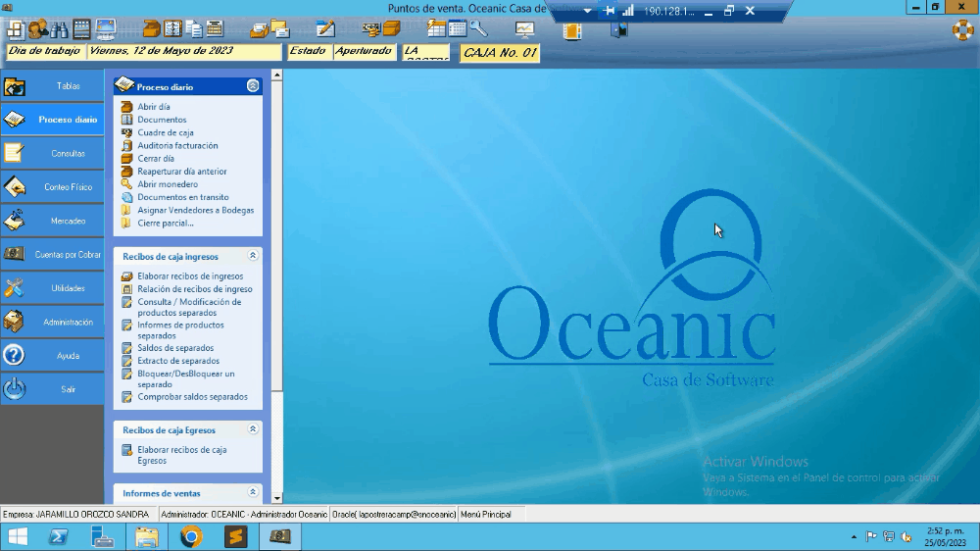Viewport: 980px width, 551px height.
Task: Click the exit door toolbar icon
Action: pyautogui.click(x=619, y=29)
